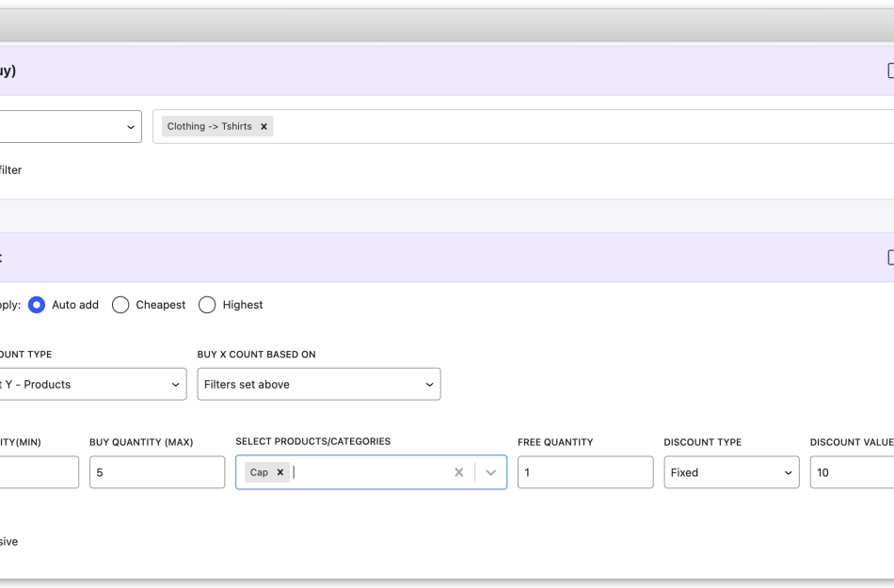The height and width of the screenshot is (588, 894).
Task: Select the Auto add apply option
Action: 36,305
